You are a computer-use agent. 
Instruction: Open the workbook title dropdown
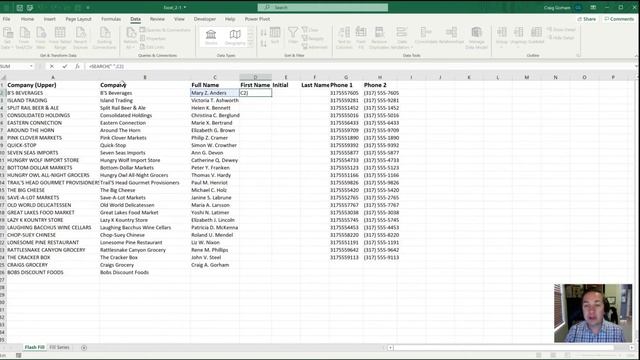[185, 7]
